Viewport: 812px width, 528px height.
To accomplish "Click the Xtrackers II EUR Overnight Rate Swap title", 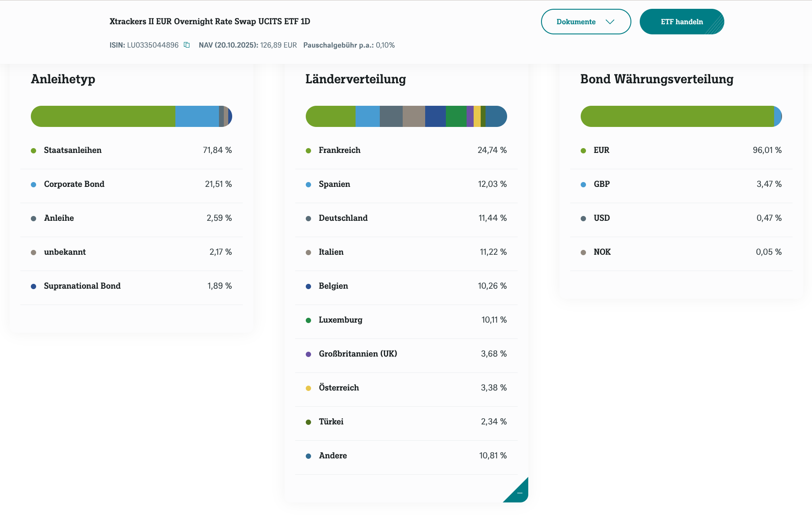I will pyautogui.click(x=210, y=21).
